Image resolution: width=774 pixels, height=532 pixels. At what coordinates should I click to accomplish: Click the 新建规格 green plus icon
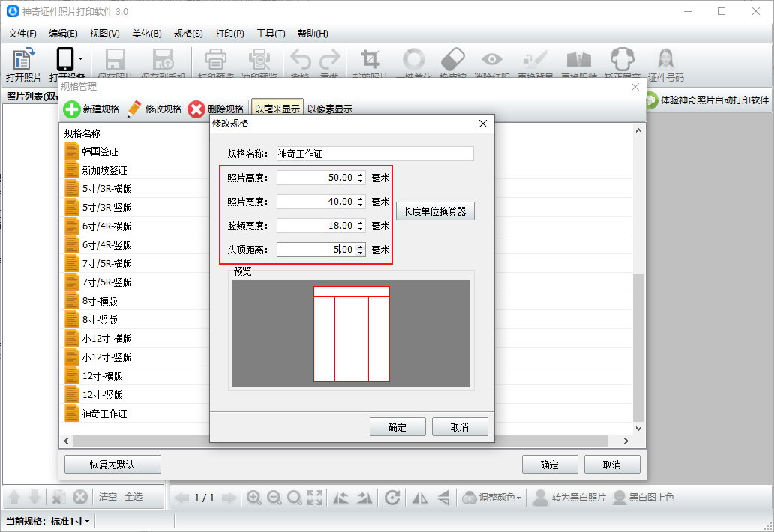[x=72, y=109]
